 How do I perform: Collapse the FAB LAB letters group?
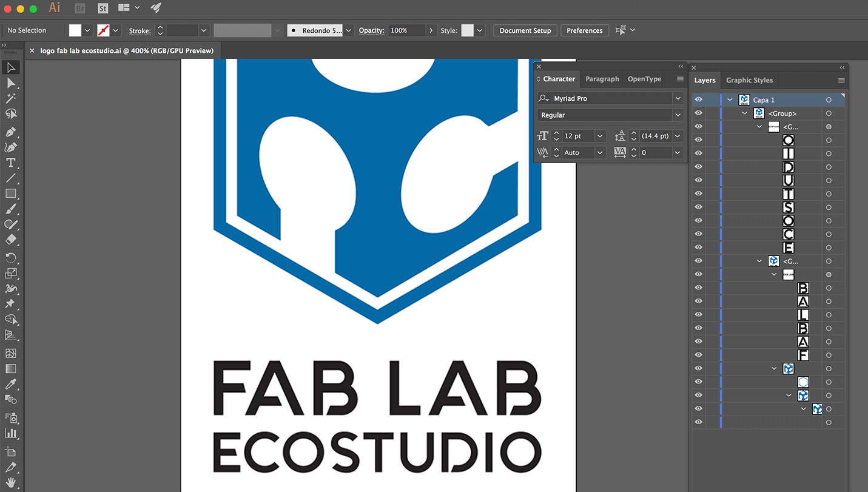[774, 274]
